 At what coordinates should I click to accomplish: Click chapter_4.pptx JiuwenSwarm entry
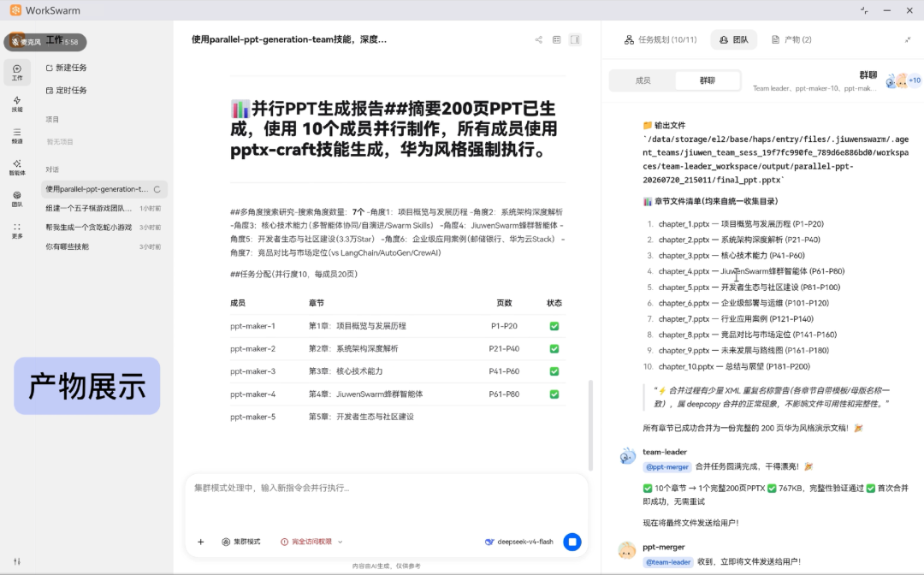[751, 271]
